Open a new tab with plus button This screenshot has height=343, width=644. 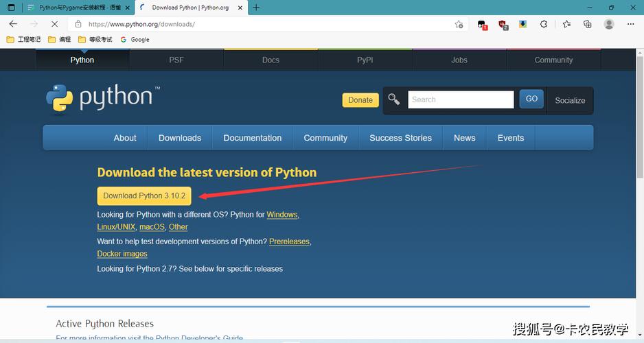tap(256, 8)
